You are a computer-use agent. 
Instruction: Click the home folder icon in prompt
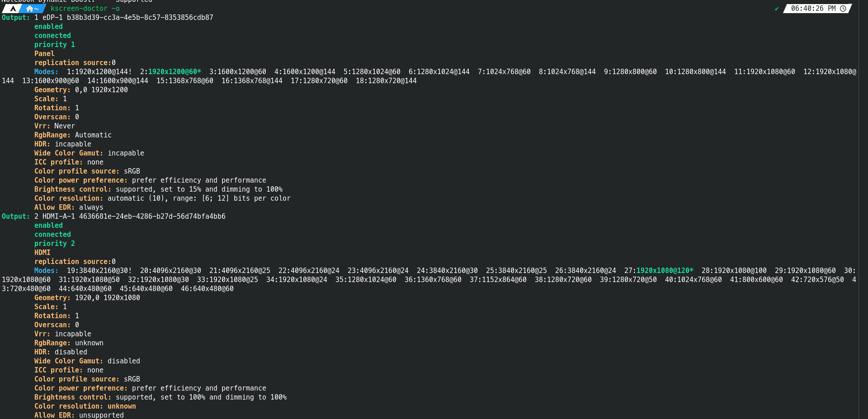[x=30, y=9]
